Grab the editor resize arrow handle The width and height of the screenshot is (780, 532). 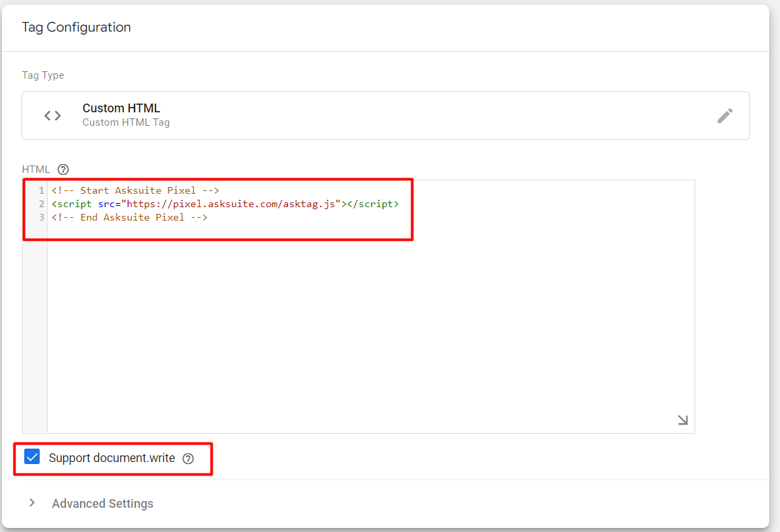682,420
